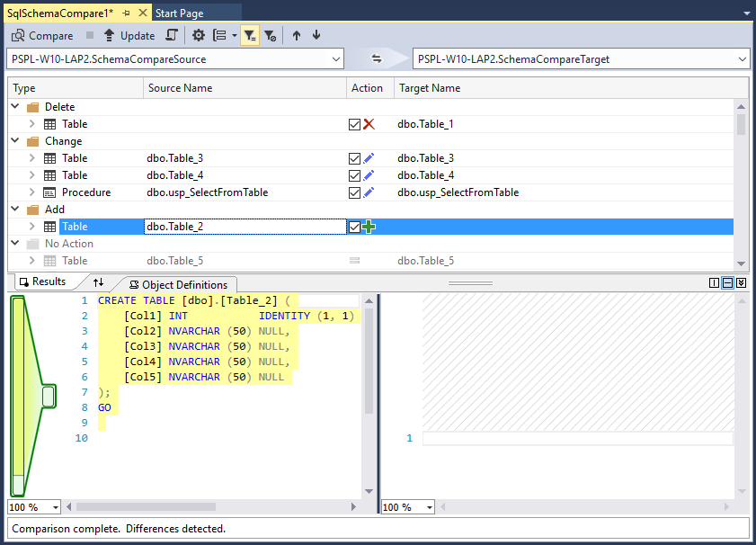The image size is (756, 545).
Task: Close the SqlSchemaCompare1 tab
Action: (x=143, y=13)
